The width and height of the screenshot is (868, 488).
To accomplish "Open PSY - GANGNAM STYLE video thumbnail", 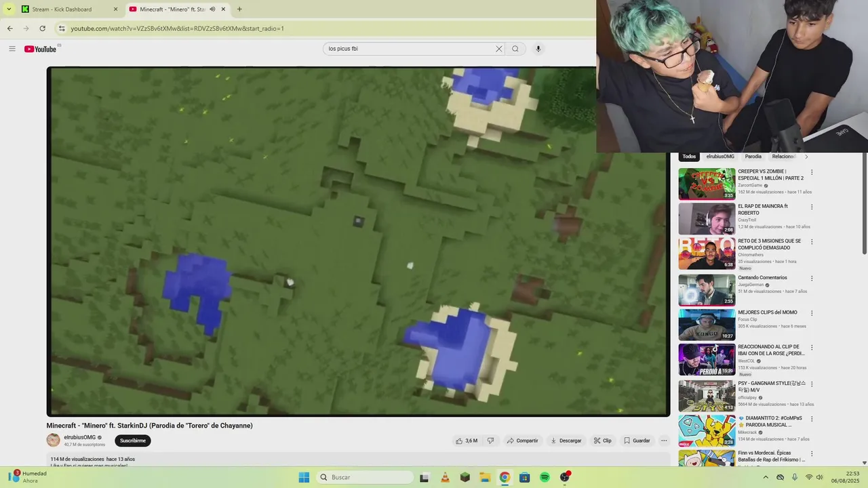I will pos(707,395).
